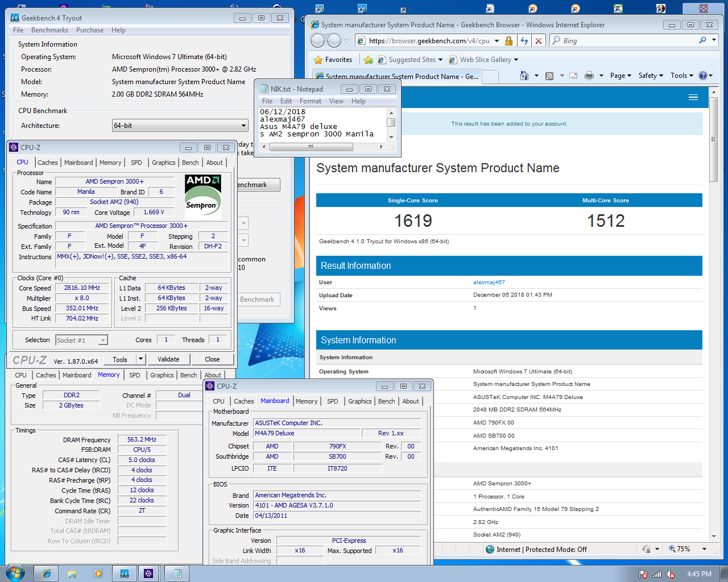Add page to Favorites bar icon

pos(368,60)
